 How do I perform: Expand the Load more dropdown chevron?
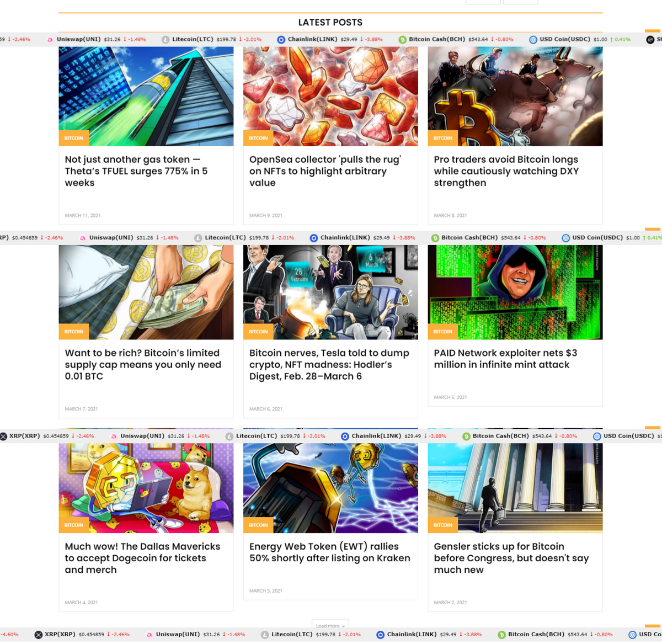click(x=343, y=626)
